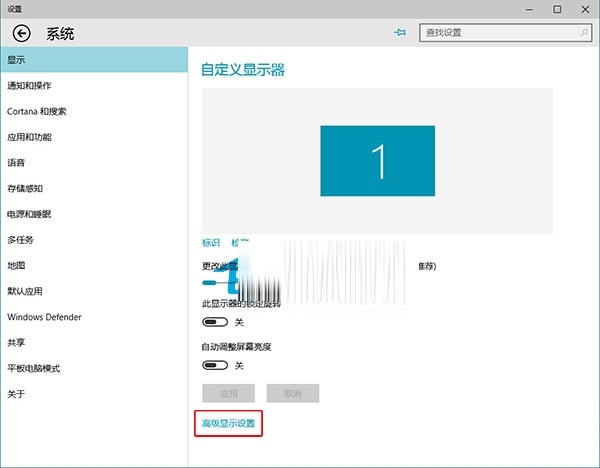Image resolution: width=600 pixels, height=468 pixels.
Task: Click the search magnifier icon
Action: 584,33
